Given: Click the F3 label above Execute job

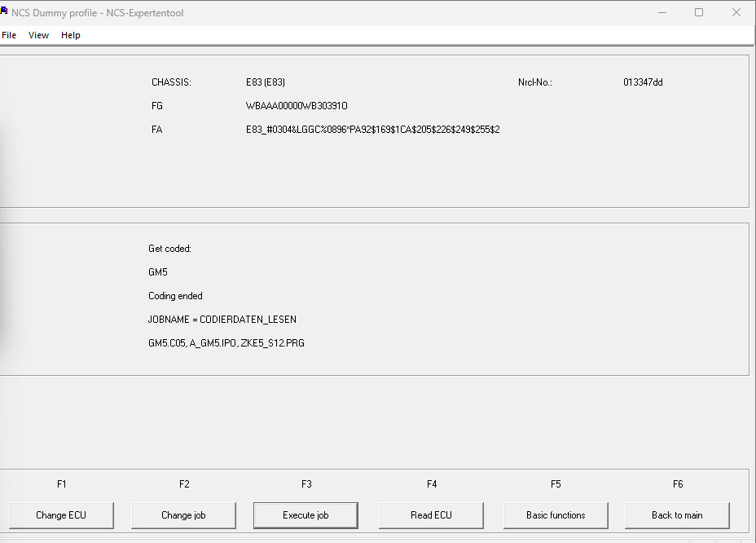Looking at the screenshot, I should [306, 484].
